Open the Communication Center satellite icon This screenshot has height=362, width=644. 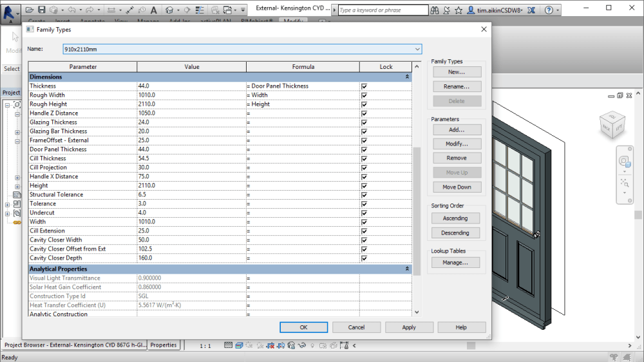(x=446, y=10)
